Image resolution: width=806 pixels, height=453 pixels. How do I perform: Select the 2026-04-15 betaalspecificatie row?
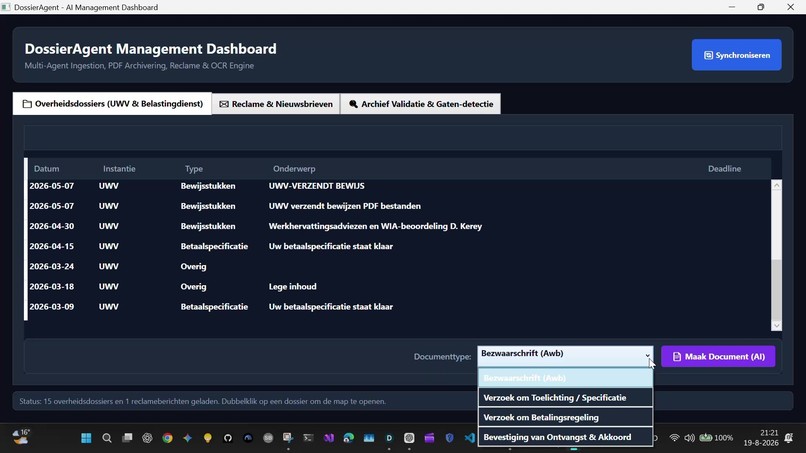398,246
